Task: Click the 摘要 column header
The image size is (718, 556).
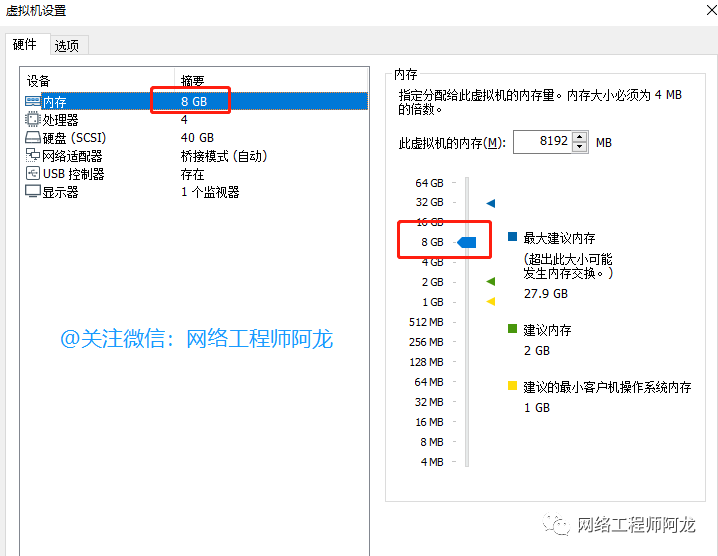Action: pyautogui.click(x=192, y=81)
